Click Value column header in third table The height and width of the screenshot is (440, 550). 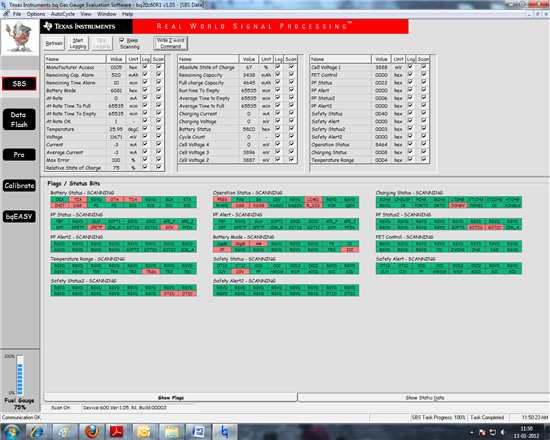pyautogui.click(x=381, y=59)
